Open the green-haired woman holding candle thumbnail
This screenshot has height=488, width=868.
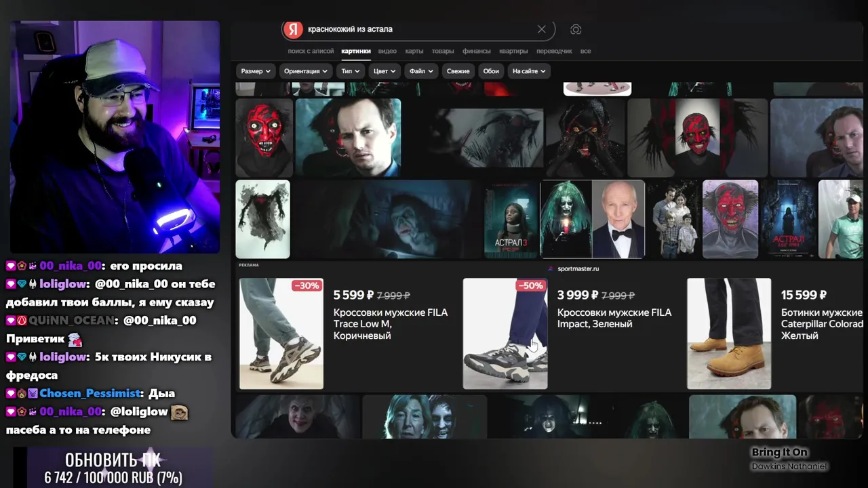[x=566, y=219]
